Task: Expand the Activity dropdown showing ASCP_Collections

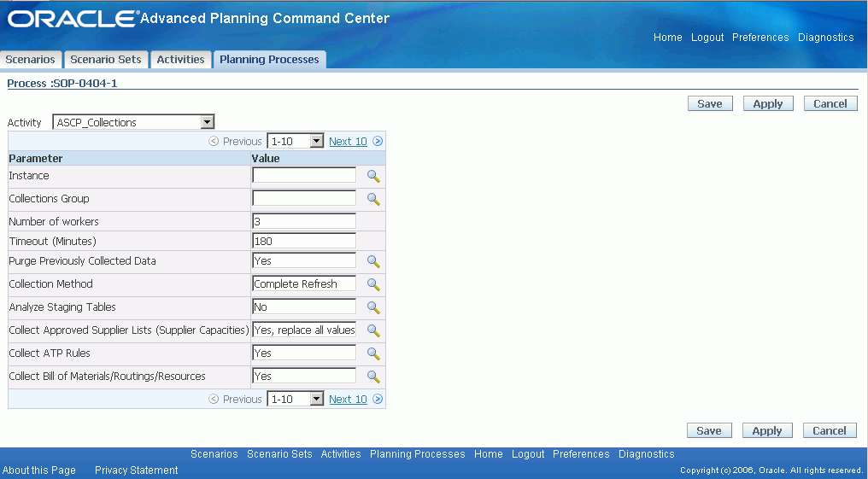Action: (133, 122)
